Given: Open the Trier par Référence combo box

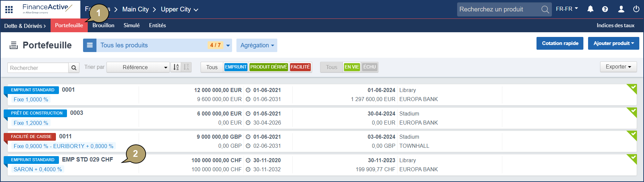Looking at the screenshot, I should (x=138, y=67).
